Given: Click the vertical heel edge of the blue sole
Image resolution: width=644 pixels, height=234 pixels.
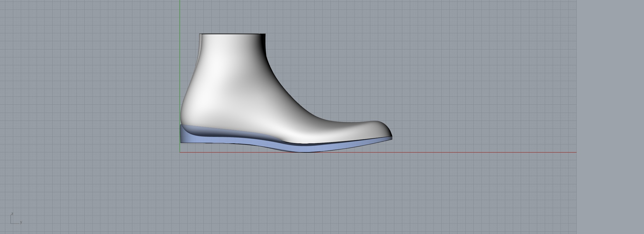Looking at the screenshot, I should click(181, 134).
